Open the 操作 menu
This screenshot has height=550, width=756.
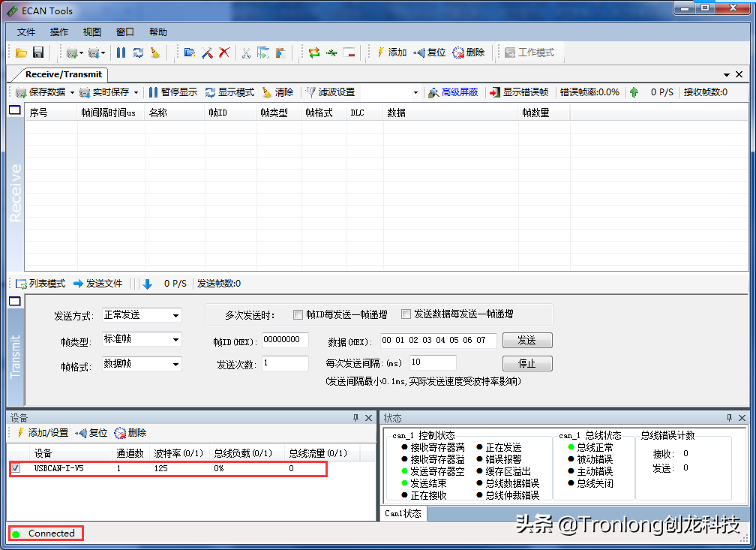tap(58, 32)
